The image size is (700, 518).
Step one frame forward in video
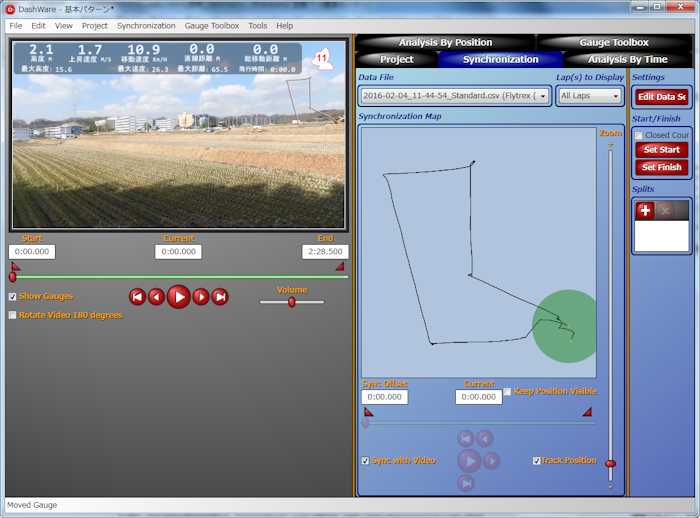[x=201, y=296]
